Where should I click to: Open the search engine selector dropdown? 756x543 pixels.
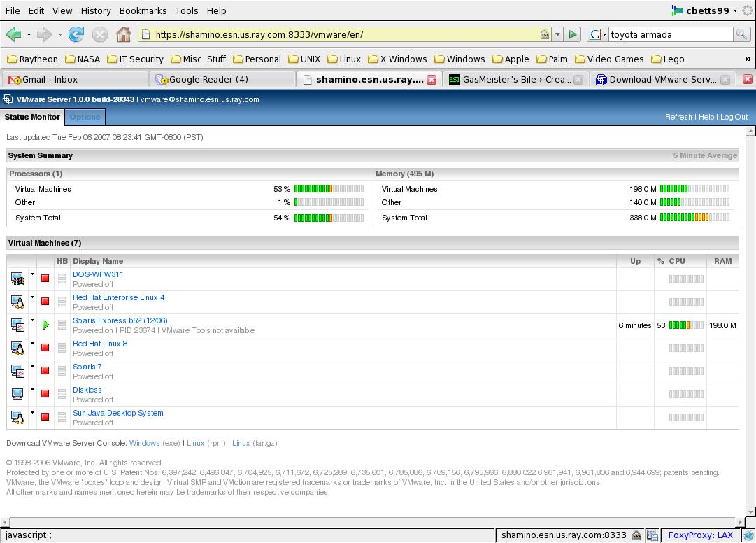tap(597, 34)
